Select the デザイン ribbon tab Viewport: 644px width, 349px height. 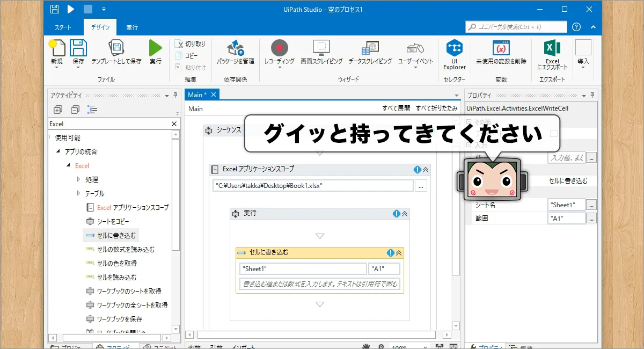pyautogui.click(x=100, y=27)
